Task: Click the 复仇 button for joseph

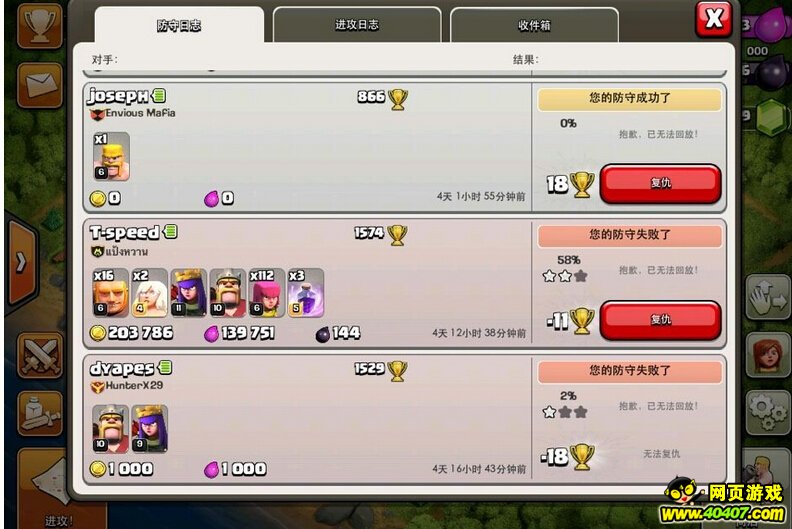Action: (x=661, y=183)
